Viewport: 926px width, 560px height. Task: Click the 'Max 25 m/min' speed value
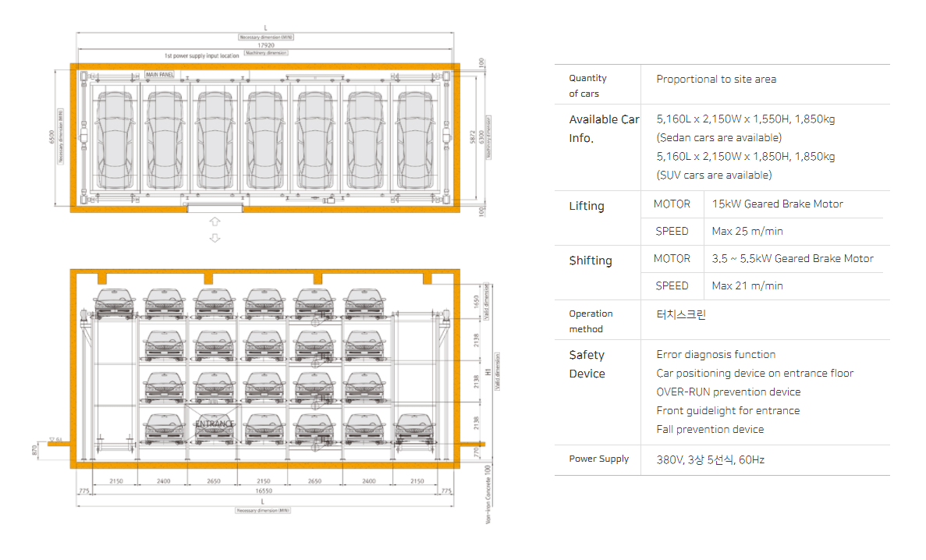pos(747,231)
